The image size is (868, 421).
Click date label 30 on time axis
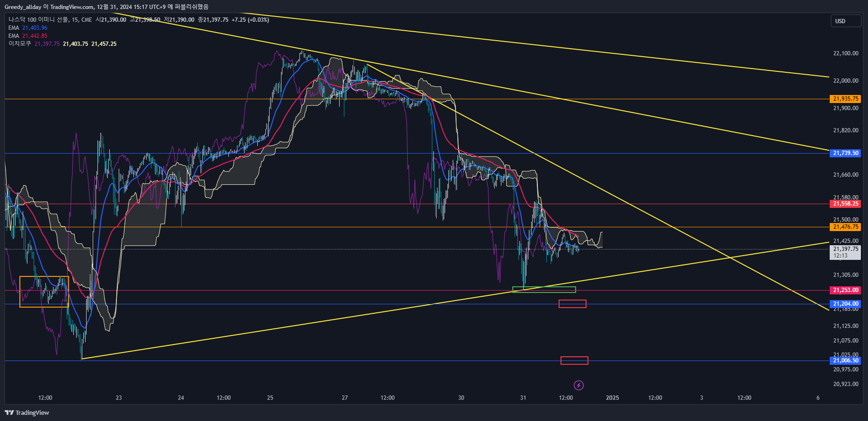click(461, 398)
